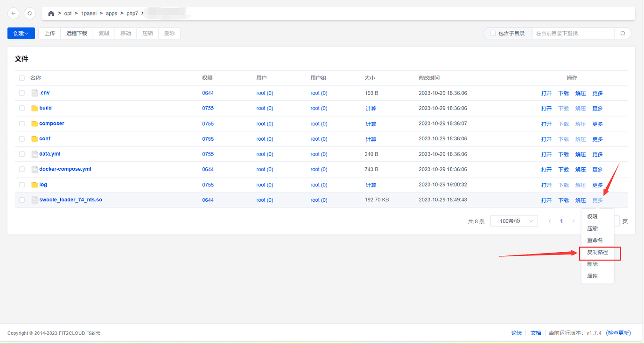Viewport: 644px width, 344px height.
Task: Check the checkbox for swoole_loader_74_nts.so row
Action: [x=21, y=200]
